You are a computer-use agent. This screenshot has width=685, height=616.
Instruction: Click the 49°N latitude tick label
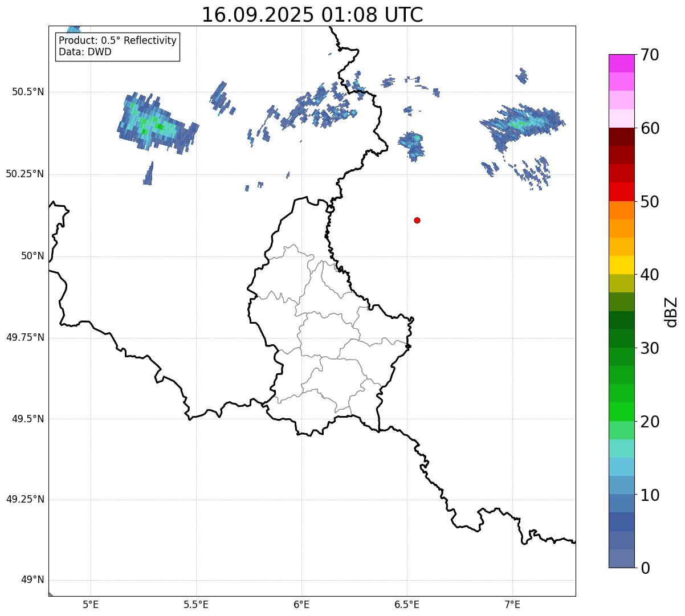pyautogui.click(x=32, y=580)
